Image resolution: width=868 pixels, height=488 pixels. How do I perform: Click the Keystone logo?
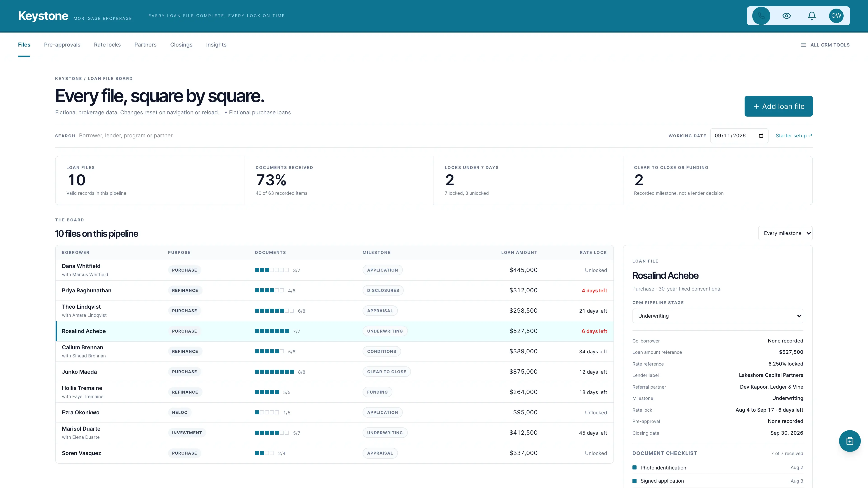pyautogui.click(x=43, y=16)
